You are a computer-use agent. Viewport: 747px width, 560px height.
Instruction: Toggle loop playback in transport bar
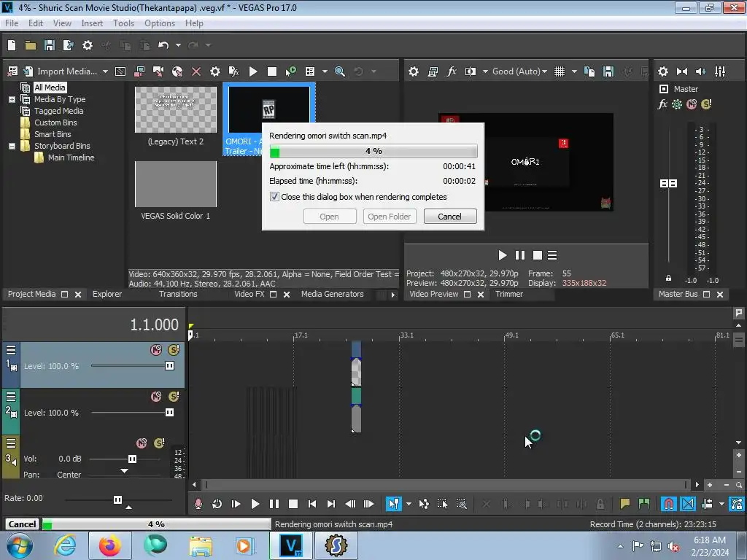217,504
